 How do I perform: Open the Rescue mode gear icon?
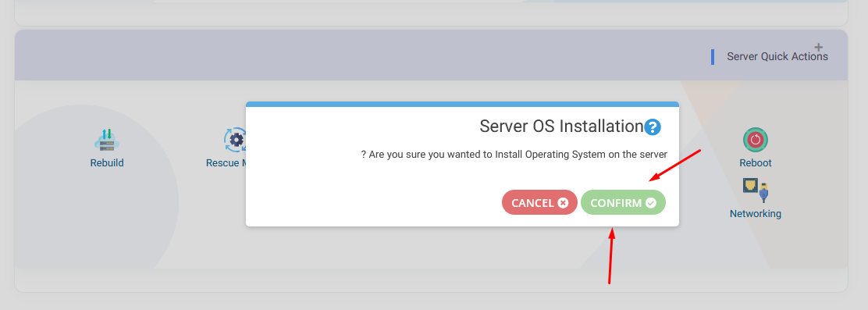(x=235, y=140)
